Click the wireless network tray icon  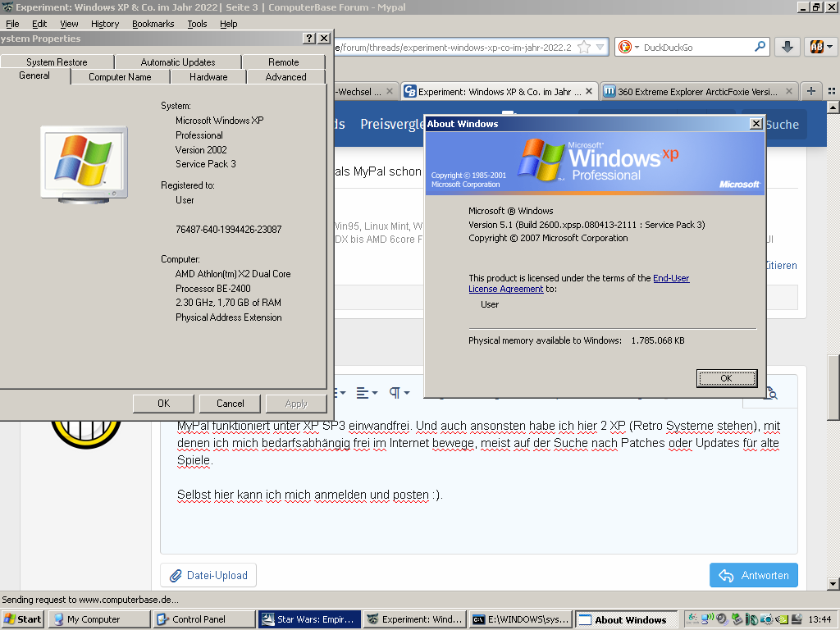click(707, 619)
